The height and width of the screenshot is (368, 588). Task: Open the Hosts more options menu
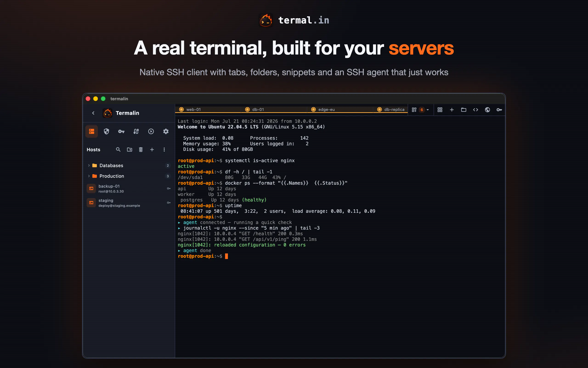point(164,149)
